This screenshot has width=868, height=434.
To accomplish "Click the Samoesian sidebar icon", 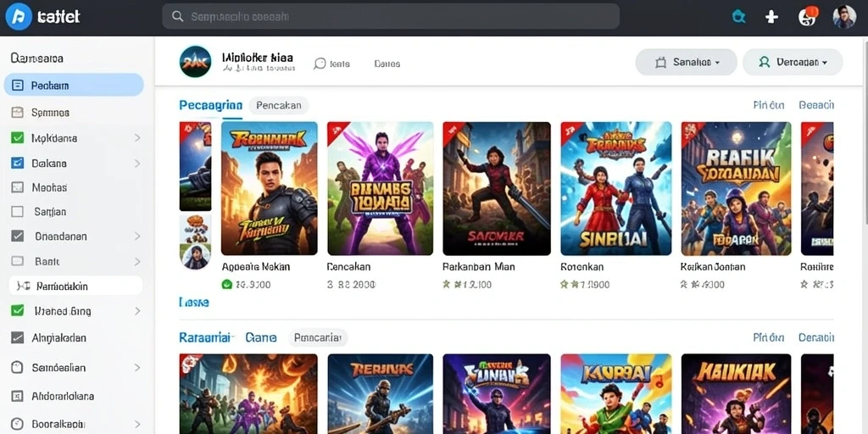I will pos(18,367).
